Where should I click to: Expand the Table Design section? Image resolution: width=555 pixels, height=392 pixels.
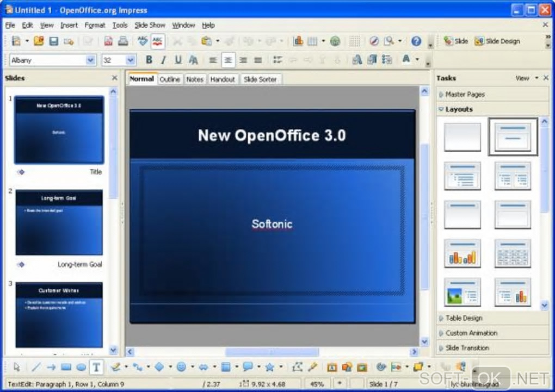point(493,318)
